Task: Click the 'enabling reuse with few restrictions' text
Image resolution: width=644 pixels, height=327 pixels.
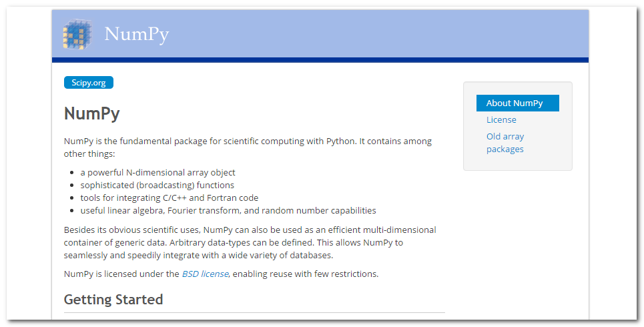Action: coord(305,274)
